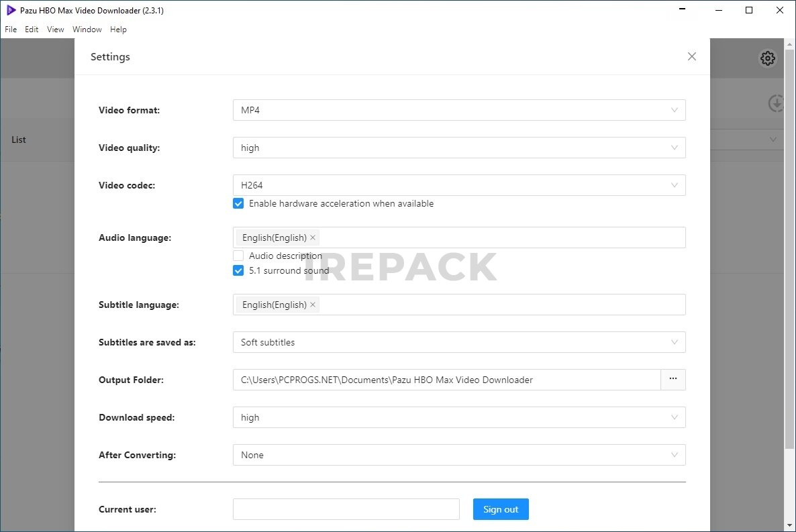The width and height of the screenshot is (796, 532).
Task: Remove English tag from Audio language
Action: (x=313, y=237)
